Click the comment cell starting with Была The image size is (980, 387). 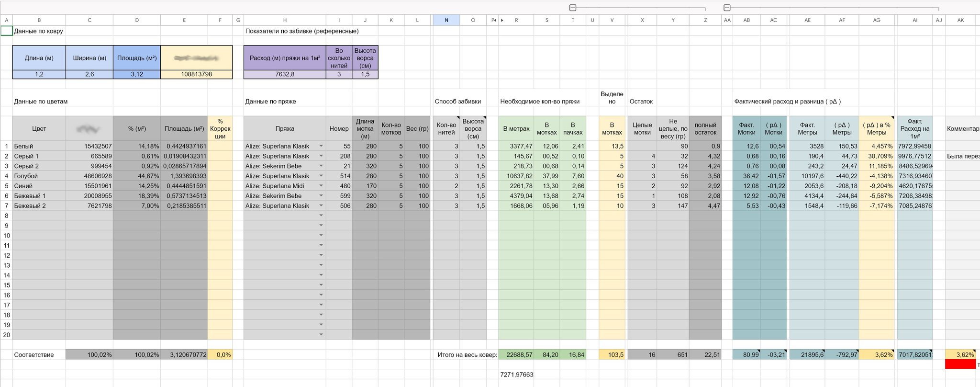click(962, 156)
